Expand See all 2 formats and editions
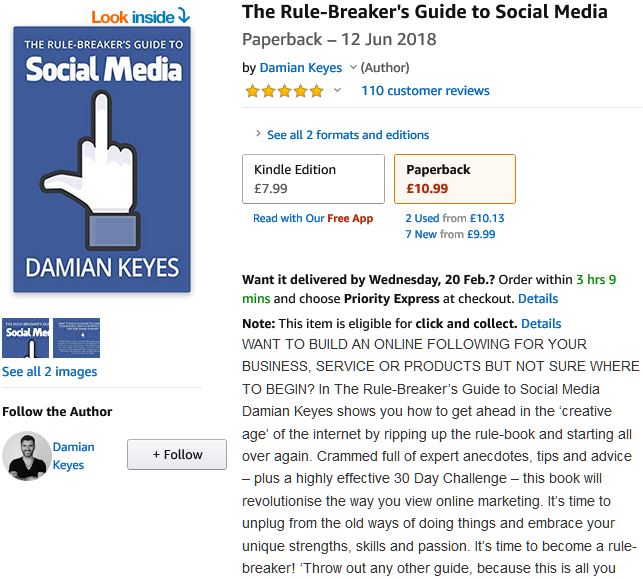This screenshot has height=579, width=643. point(347,135)
